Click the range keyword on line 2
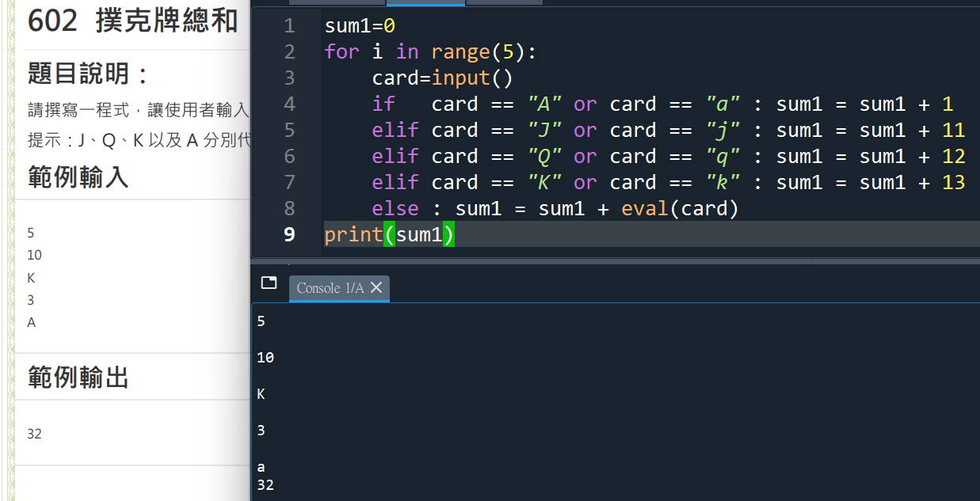Image resolution: width=980 pixels, height=501 pixels. (x=460, y=52)
